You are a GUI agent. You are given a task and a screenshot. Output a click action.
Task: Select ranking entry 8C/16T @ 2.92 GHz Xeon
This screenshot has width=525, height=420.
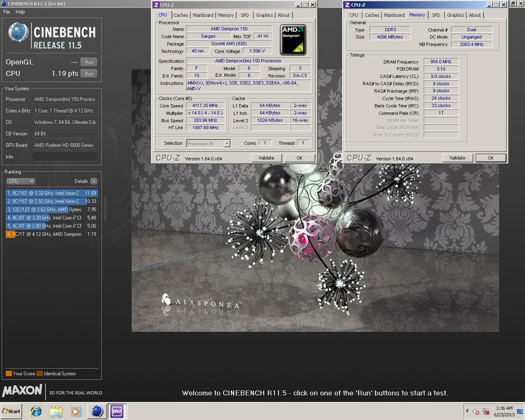(52, 201)
